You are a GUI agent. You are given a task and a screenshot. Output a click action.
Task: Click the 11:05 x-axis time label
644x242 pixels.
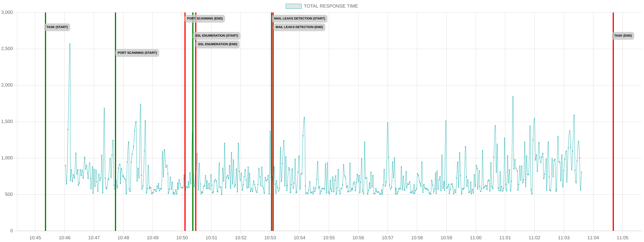pyautogui.click(x=622, y=238)
